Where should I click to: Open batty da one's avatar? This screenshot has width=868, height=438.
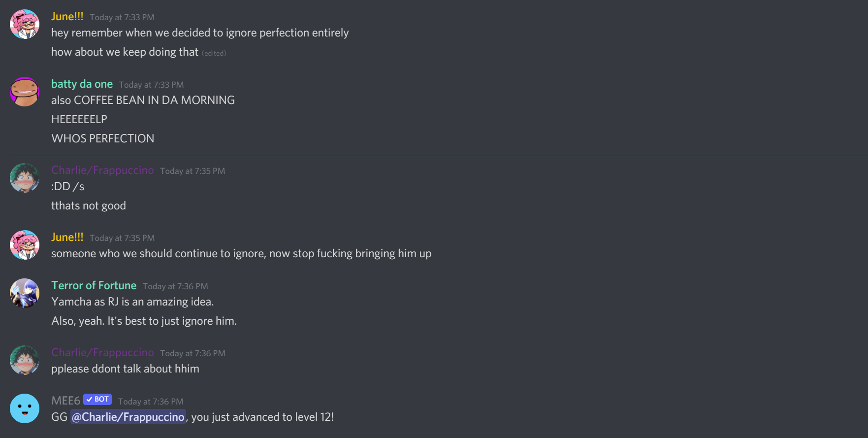point(25,92)
